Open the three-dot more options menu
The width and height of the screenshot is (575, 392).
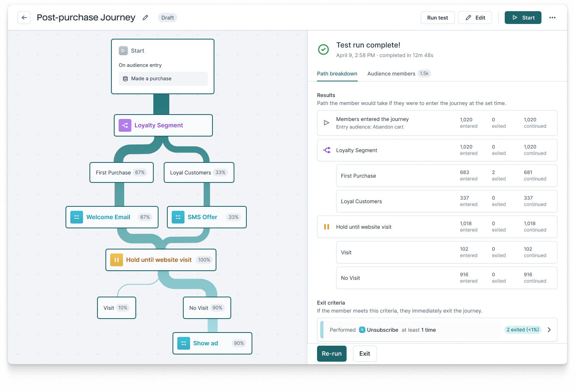coord(552,18)
